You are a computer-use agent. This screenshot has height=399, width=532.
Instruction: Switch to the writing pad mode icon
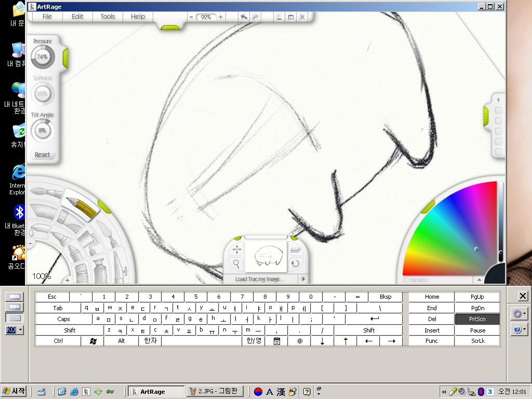pos(15,297)
